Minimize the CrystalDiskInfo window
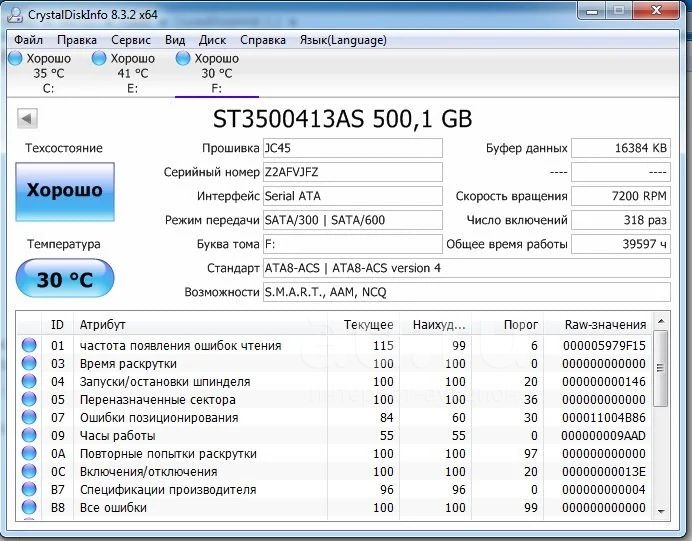The height and width of the screenshot is (541, 692). [x=591, y=11]
